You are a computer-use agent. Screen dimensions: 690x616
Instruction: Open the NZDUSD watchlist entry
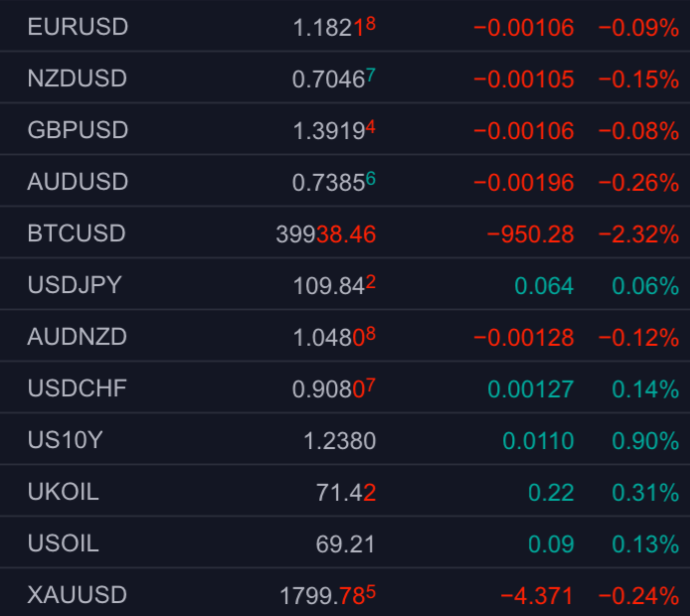click(x=78, y=78)
